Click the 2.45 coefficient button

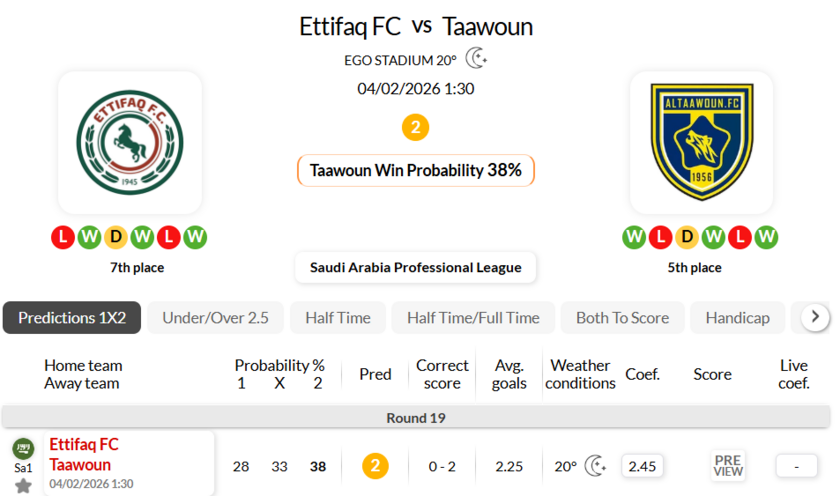642,466
